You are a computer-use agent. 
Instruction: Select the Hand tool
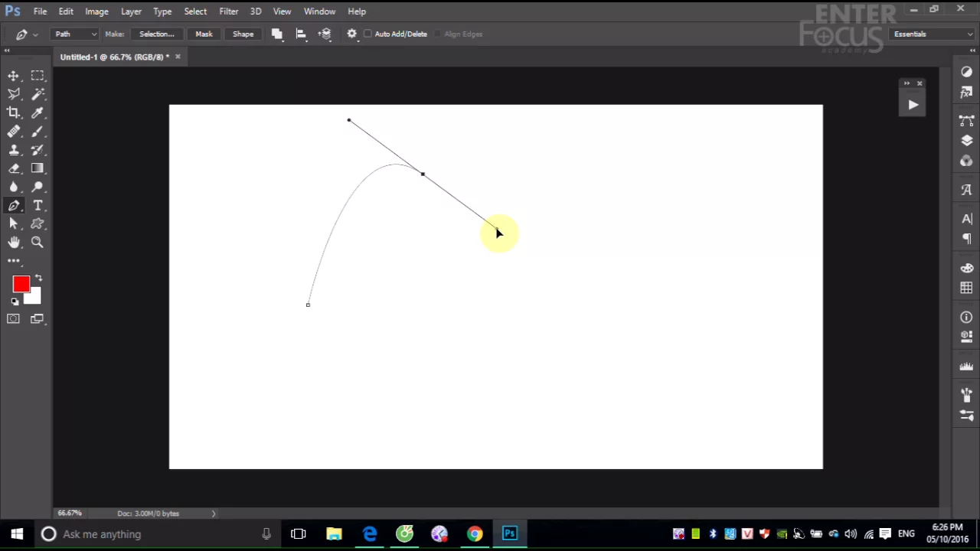(x=14, y=242)
